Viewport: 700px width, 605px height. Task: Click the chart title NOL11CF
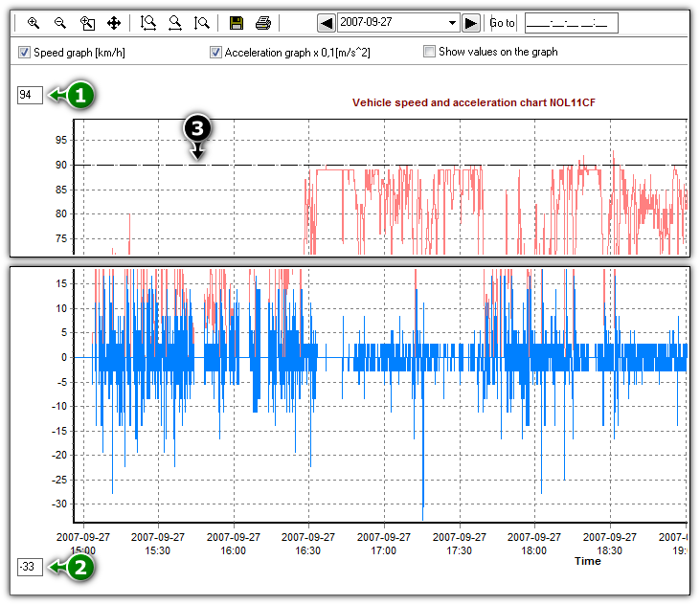(x=474, y=102)
